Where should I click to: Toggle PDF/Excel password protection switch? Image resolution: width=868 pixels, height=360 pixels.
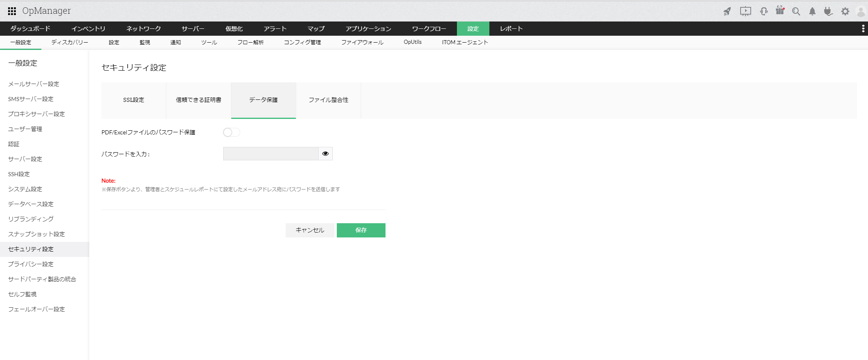pyautogui.click(x=231, y=132)
